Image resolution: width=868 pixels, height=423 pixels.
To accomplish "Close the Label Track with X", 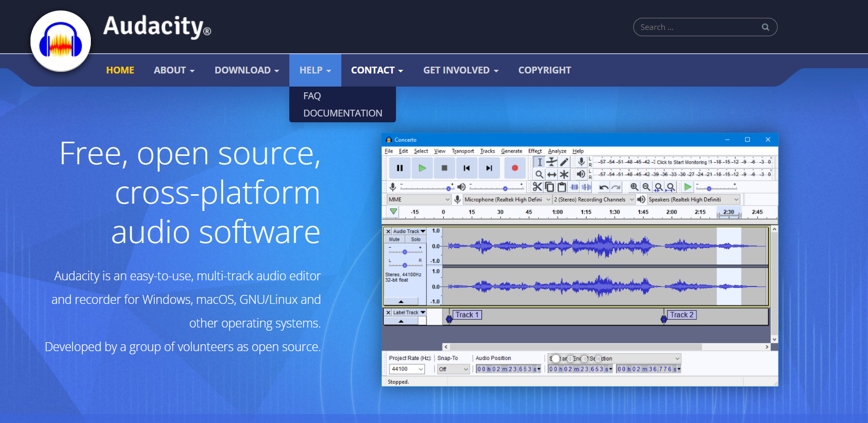I will (388, 313).
